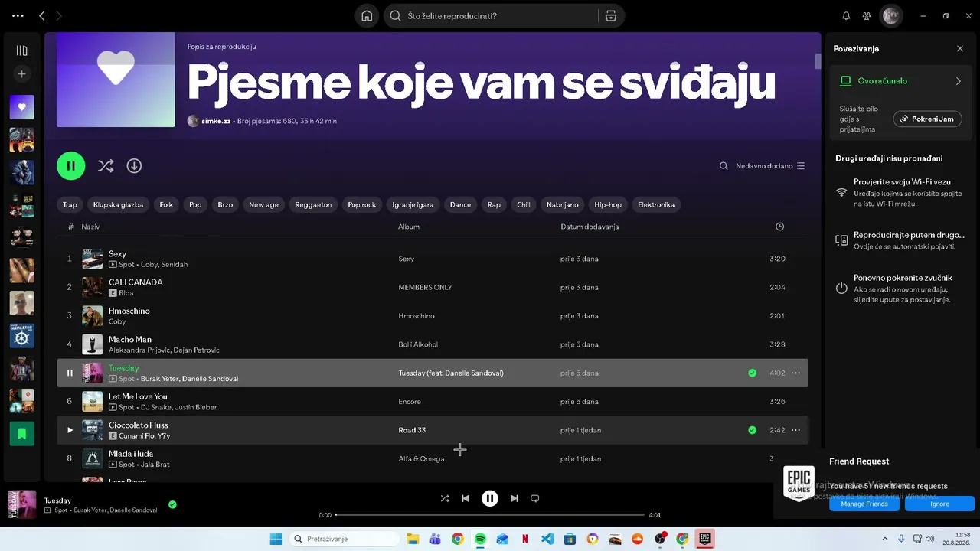980x551 pixels.
Task: Open user profile avatar menu
Action: pyautogui.click(x=891, y=16)
